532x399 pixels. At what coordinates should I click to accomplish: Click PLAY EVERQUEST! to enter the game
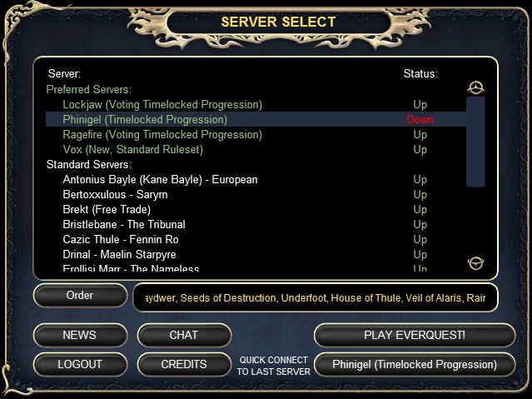pyautogui.click(x=415, y=335)
